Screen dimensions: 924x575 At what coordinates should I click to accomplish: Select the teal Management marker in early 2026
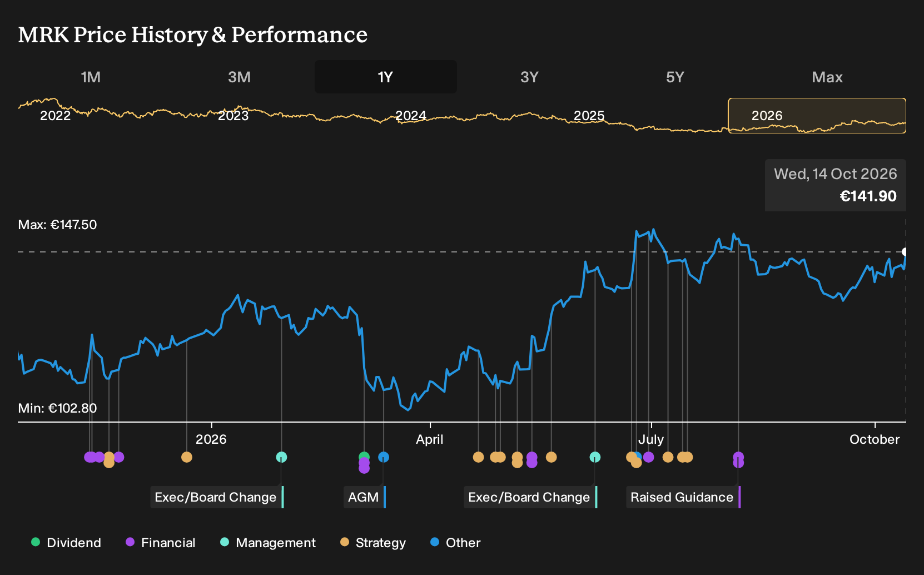pyautogui.click(x=281, y=457)
